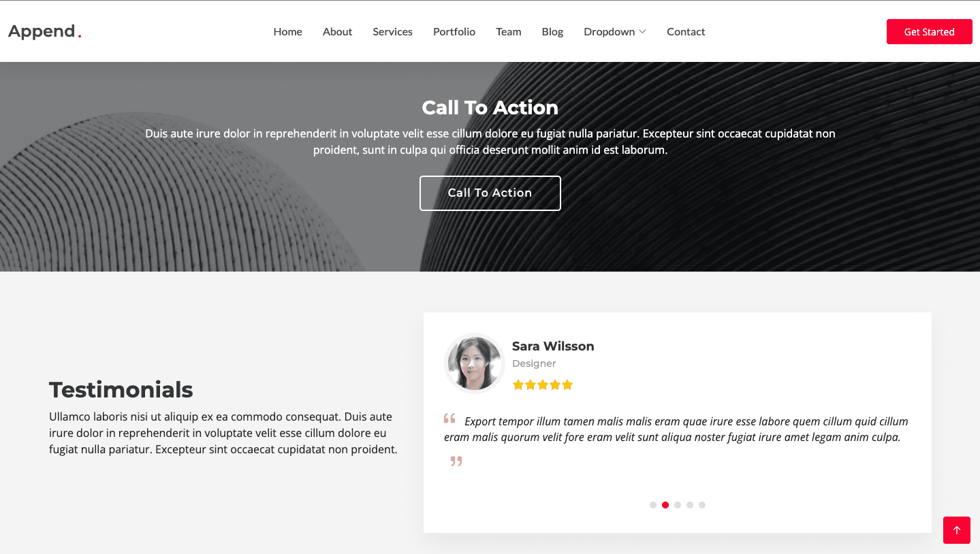This screenshot has width=980, height=554.
Task: Click the fifth star in Sara's rating
Action: point(567,385)
